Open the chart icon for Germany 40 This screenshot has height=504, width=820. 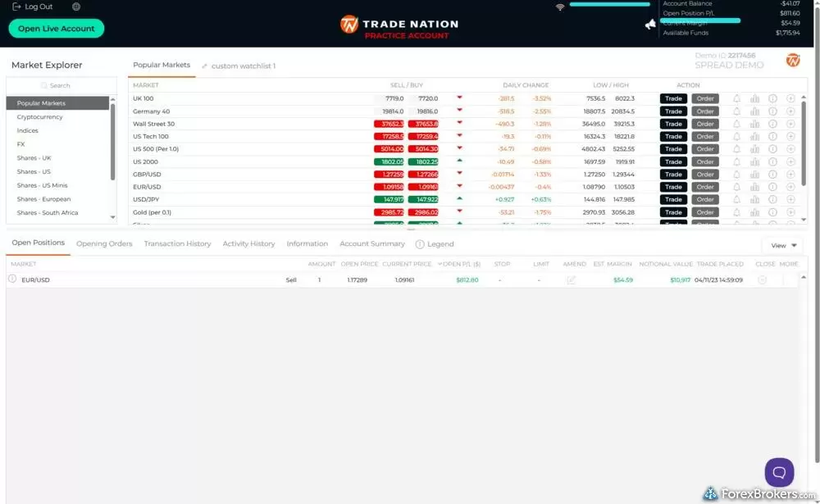754,111
